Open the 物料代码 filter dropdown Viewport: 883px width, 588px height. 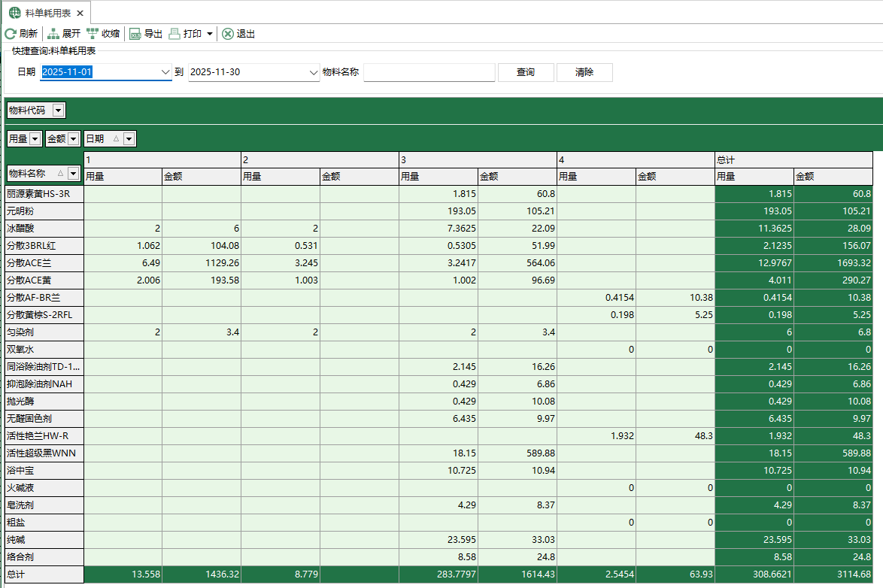pos(59,111)
